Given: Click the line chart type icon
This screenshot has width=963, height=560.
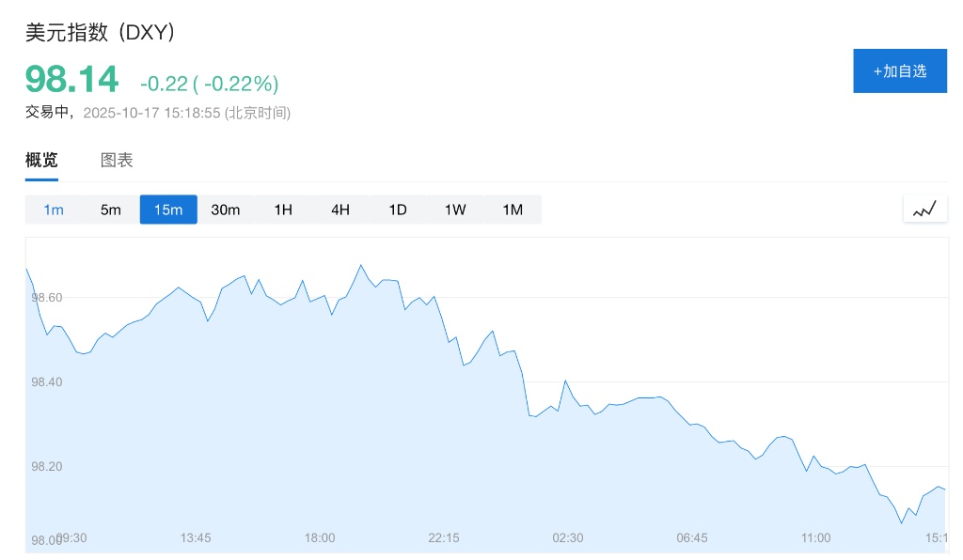Looking at the screenshot, I should pyautogui.click(x=924, y=209).
